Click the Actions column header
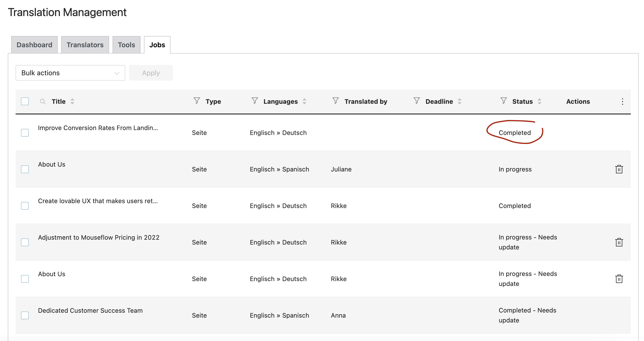The height and width of the screenshot is (341, 644). coord(578,101)
